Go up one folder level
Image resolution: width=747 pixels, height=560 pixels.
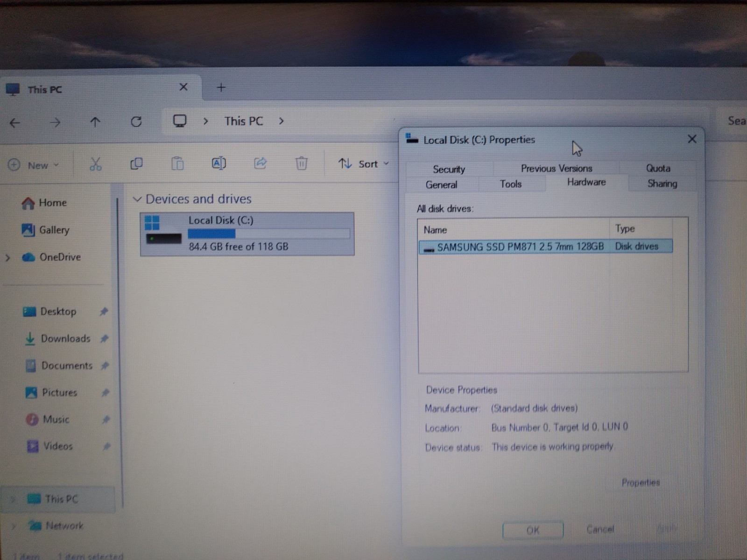(x=95, y=122)
